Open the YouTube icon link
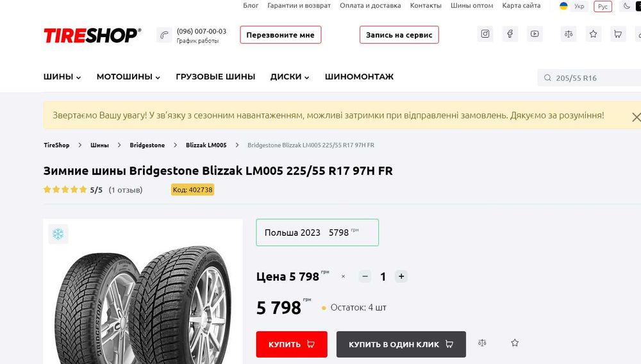This screenshot has width=641, height=364. [x=535, y=34]
